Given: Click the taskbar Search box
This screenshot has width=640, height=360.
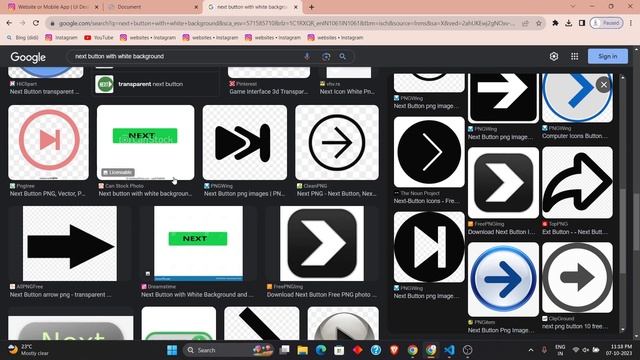Looking at the screenshot, I should [x=229, y=350].
